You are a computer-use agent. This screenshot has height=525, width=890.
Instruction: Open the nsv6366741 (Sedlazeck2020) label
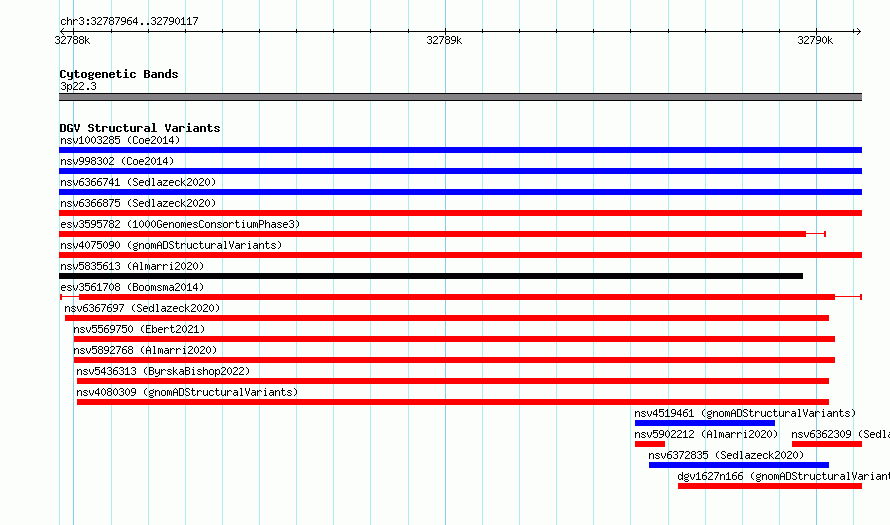138,182
